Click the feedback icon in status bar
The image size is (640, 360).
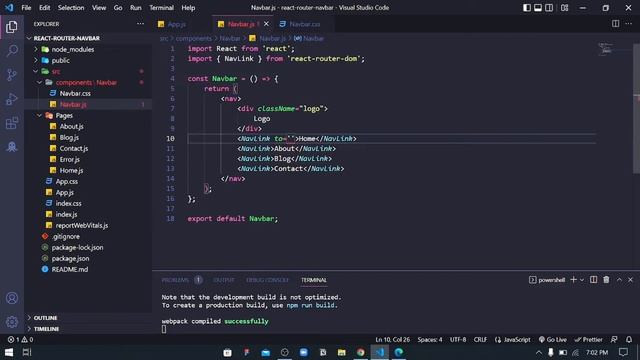pyautogui.click(x=614, y=340)
